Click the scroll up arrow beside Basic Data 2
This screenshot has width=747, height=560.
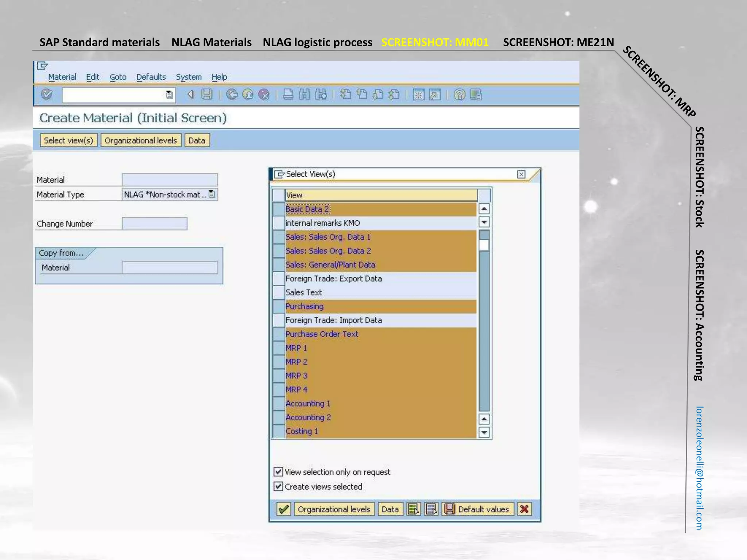pyautogui.click(x=484, y=209)
